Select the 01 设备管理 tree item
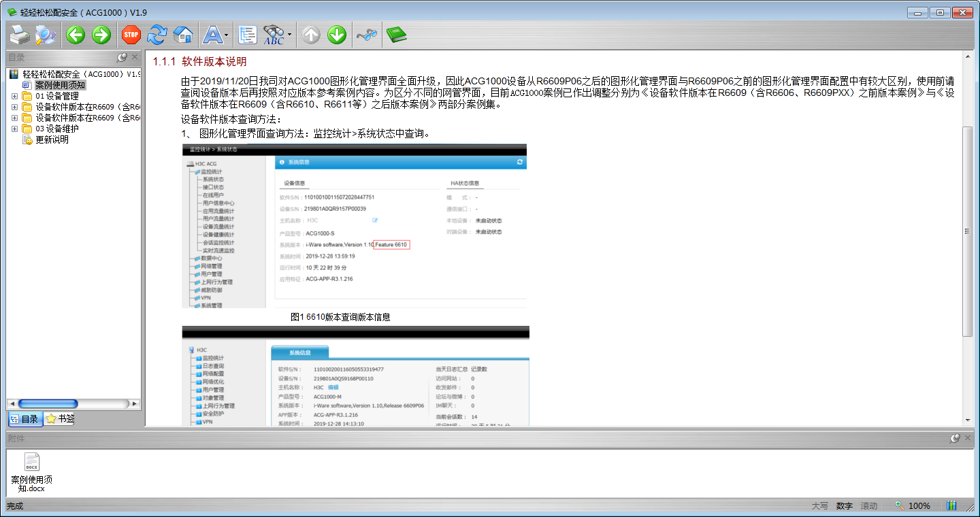 [x=57, y=96]
